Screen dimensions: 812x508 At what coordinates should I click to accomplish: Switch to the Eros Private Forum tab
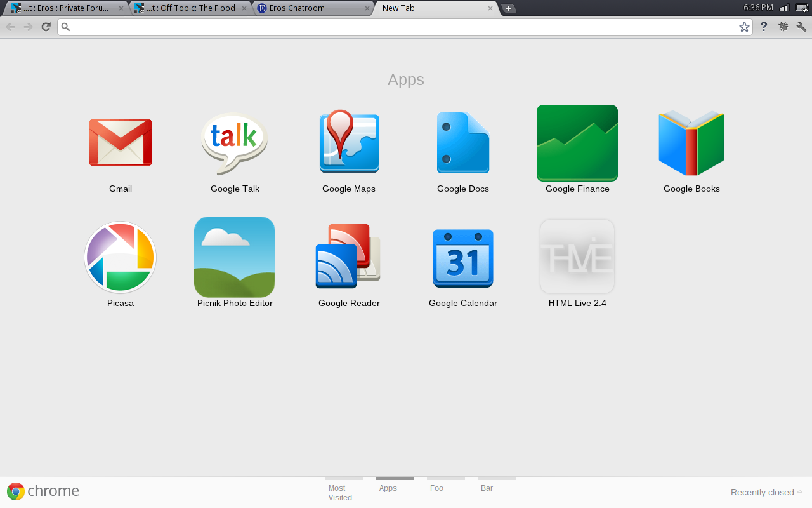point(67,8)
